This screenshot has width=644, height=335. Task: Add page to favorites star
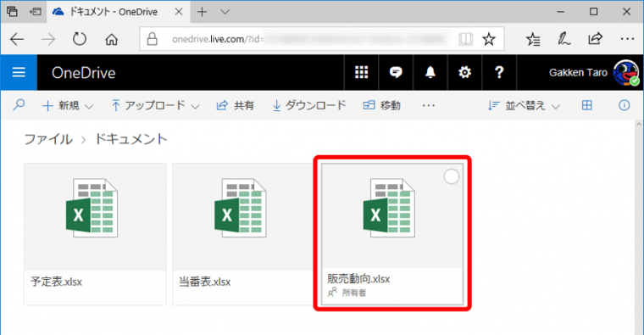tap(489, 40)
